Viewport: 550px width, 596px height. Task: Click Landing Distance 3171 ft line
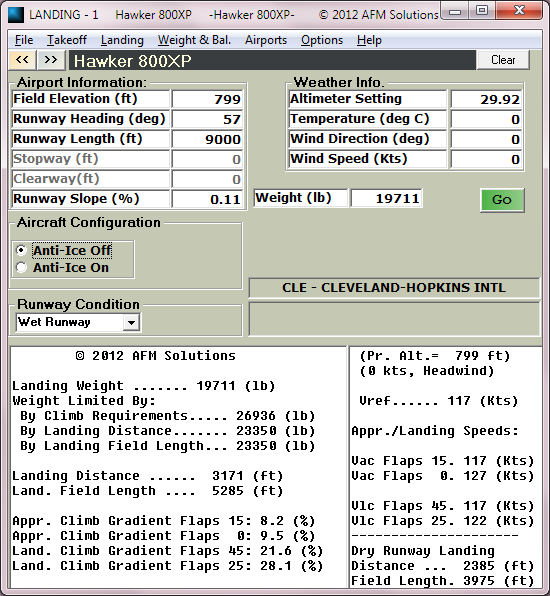[x=147, y=476]
